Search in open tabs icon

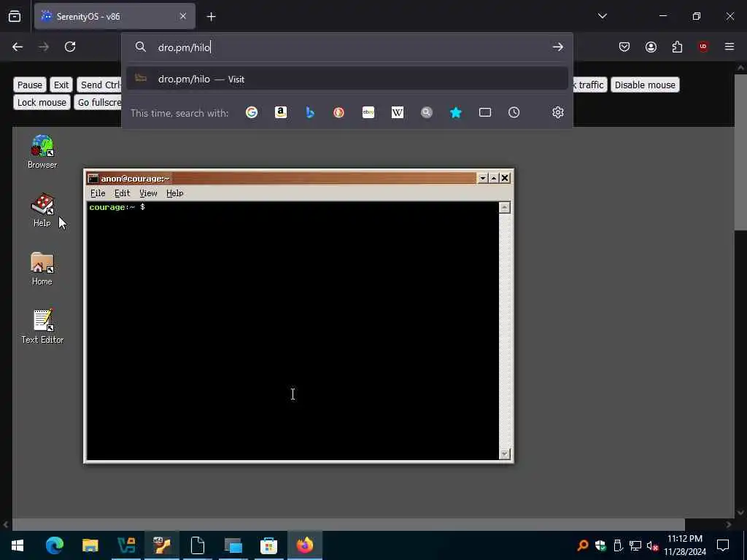tap(485, 112)
